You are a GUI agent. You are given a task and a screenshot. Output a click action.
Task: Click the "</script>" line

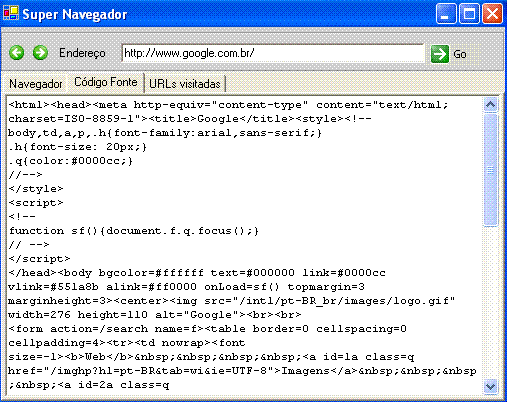[x=39, y=259]
